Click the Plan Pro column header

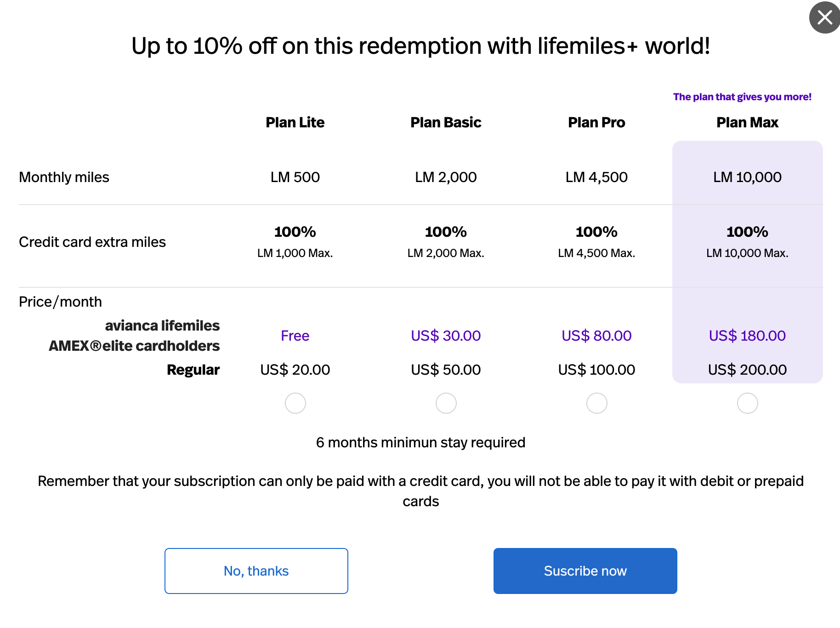click(596, 122)
